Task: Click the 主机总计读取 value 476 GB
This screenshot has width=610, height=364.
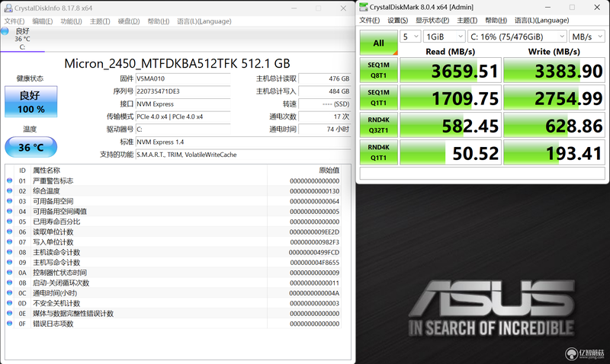Action: 325,78
